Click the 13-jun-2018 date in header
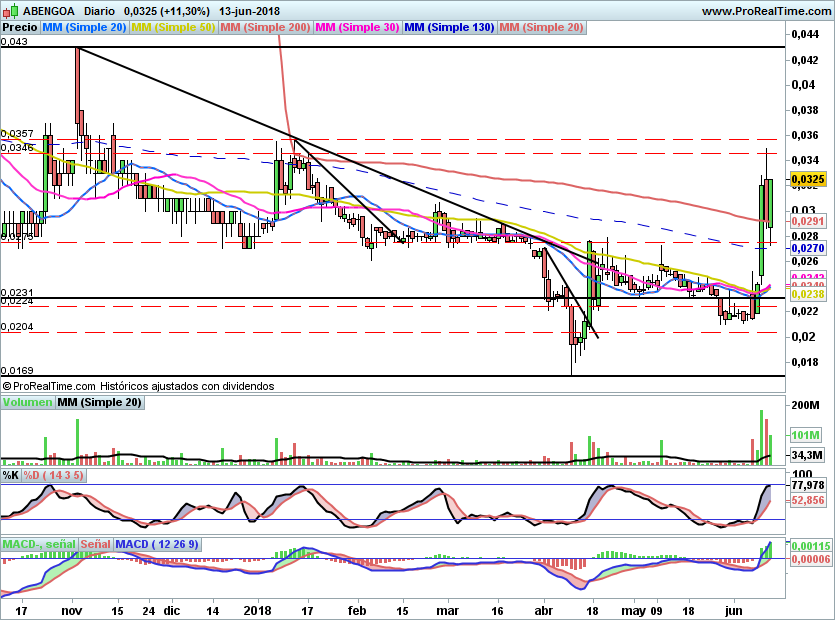 pos(249,11)
